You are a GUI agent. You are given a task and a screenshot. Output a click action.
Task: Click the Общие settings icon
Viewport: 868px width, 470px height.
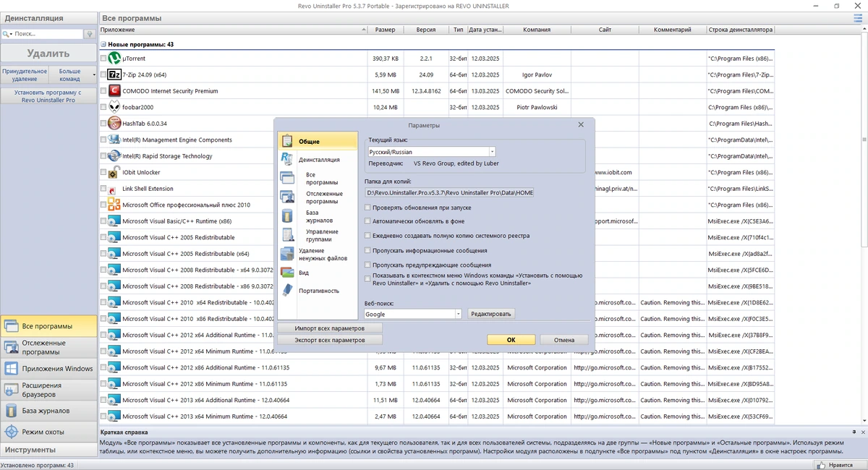(287, 141)
